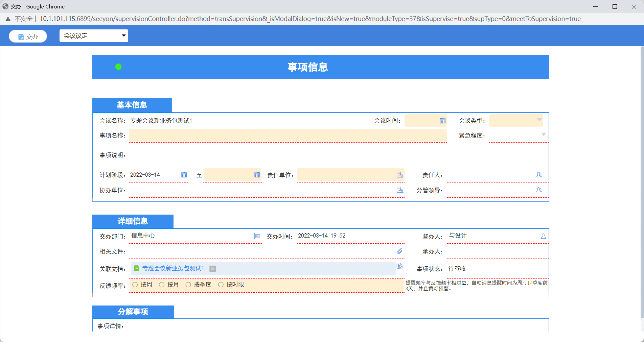Click the 交办 submit button
Viewport: 644px width, 342px height.
click(x=28, y=36)
